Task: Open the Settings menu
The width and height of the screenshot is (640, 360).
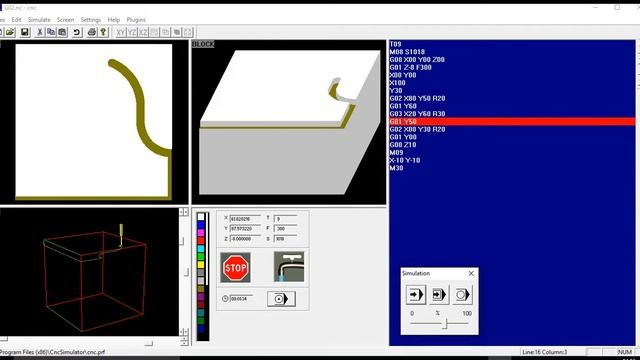Action: click(91, 20)
